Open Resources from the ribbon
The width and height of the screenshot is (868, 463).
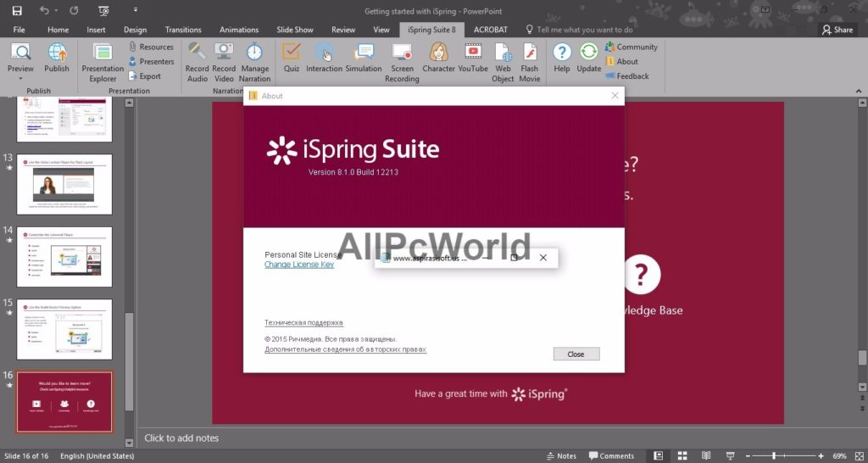(x=151, y=47)
